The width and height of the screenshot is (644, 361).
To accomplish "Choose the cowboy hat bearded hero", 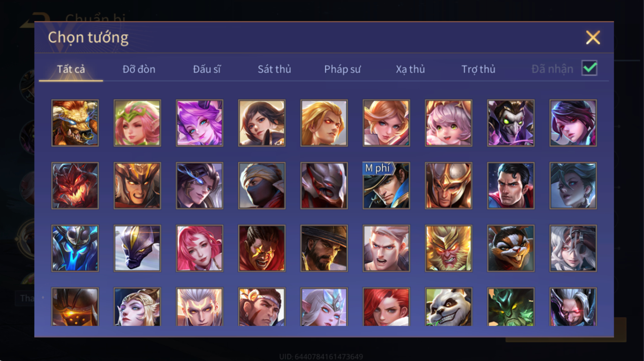I will coord(324,248).
